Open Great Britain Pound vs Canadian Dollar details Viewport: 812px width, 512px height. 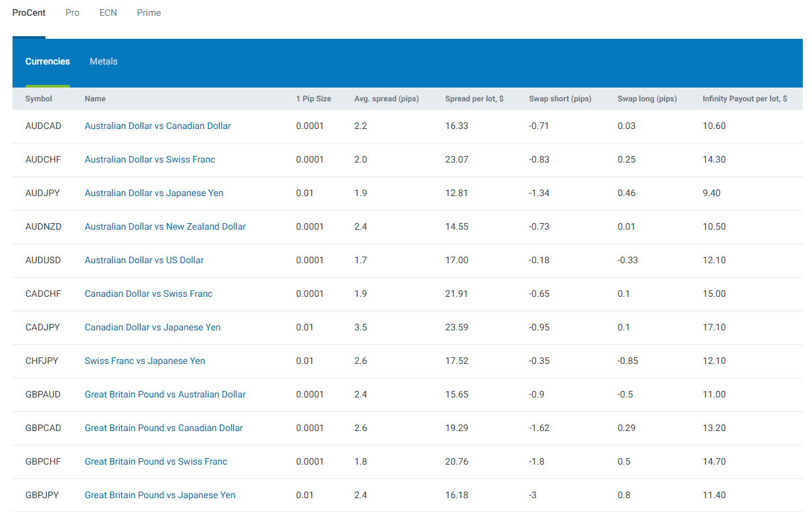click(163, 428)
